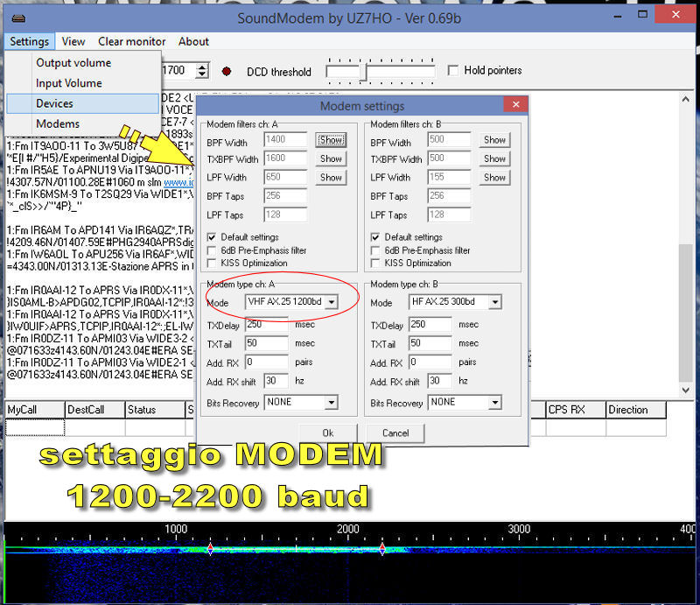Click the Status column header
Viewport: 700px width, 605px height.
pos(155,410)
